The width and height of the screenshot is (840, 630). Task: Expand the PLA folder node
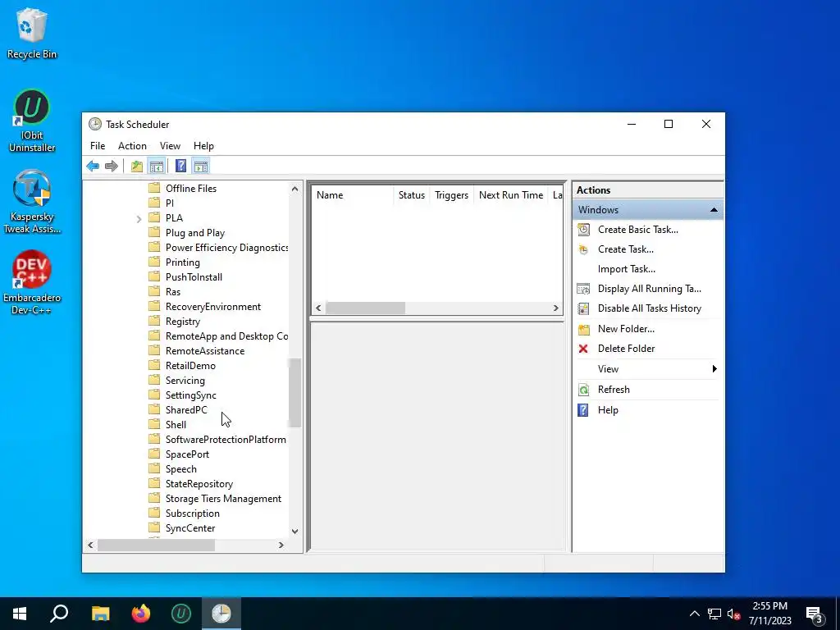(139, 218)
